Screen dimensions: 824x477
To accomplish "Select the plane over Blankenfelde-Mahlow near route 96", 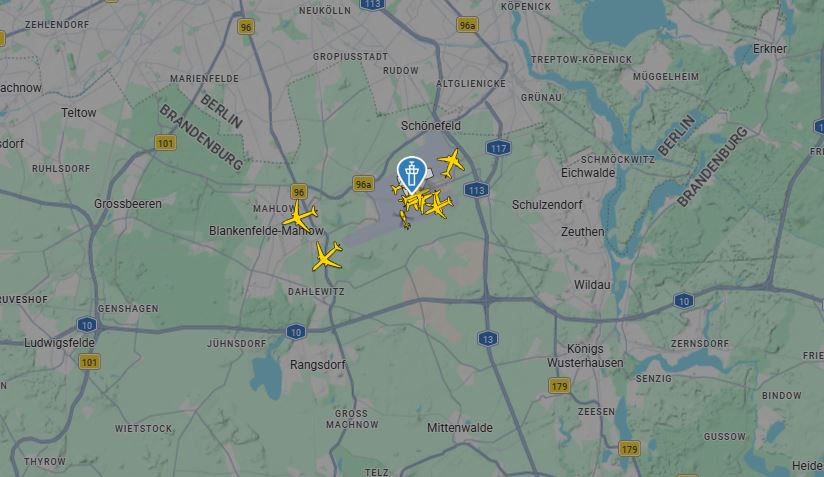I will coord(300,215).
